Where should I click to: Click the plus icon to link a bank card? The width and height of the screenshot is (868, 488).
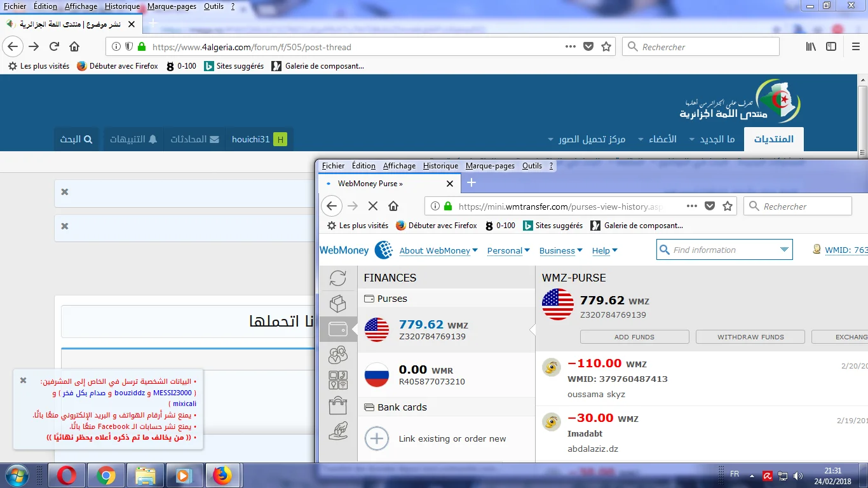coord(377,438)
